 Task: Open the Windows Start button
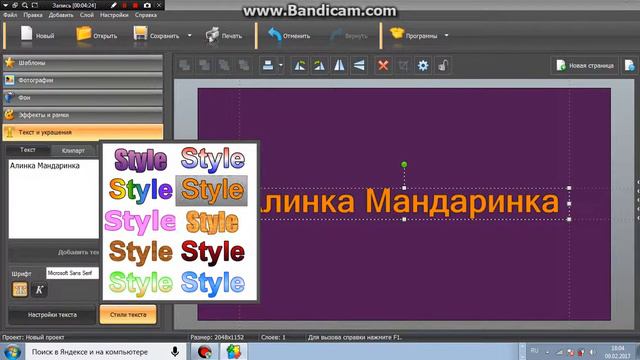(x=12, y=351)
